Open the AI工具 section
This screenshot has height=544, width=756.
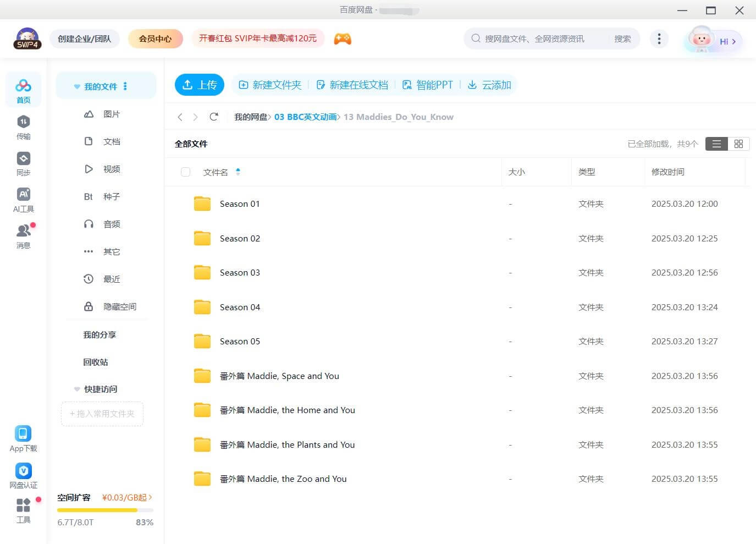(23, 199)
